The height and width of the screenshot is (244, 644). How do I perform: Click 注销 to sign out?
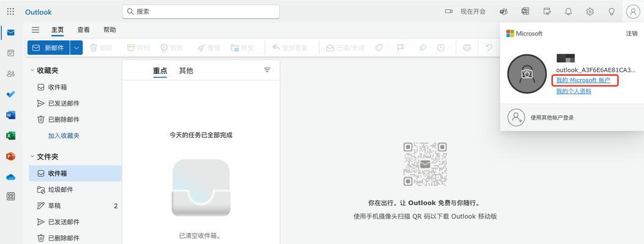point(632,34)
